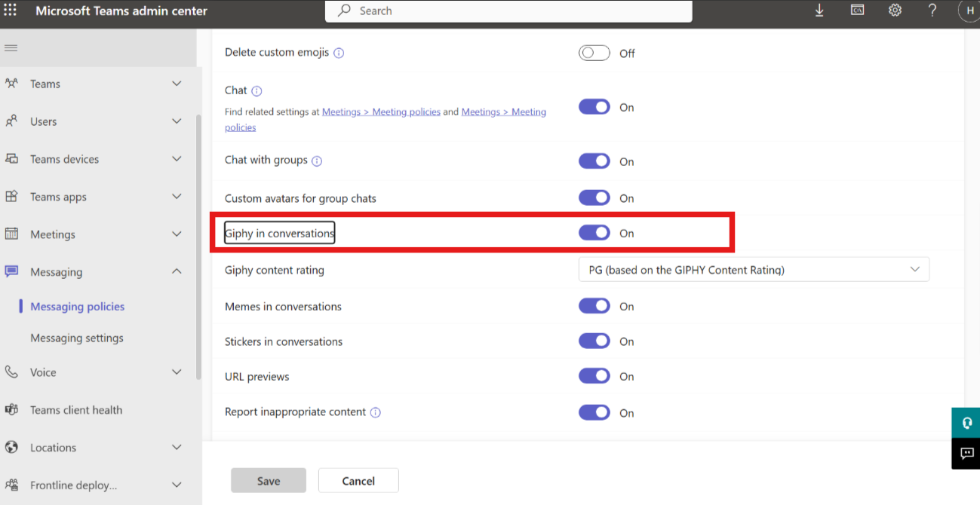
Task: Click the Users sidebar icon
Action: [x=11, y=121]
